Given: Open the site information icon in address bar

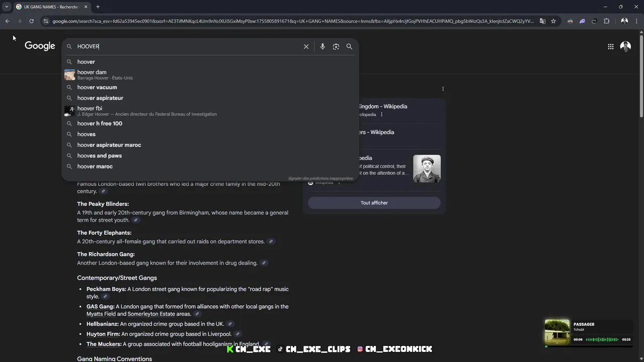Looking at the screenshot, I should click(46, 21).
